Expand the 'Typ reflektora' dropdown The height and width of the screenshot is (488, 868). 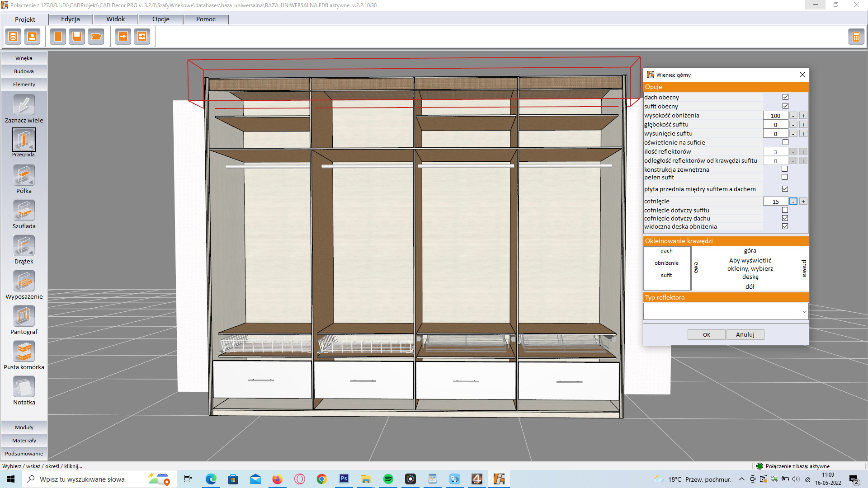(804, 311)
